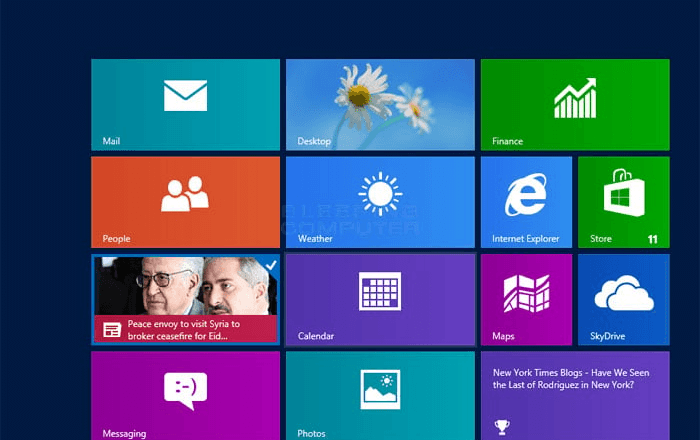Screen dimensions: 700x440
Task: Click the "Weather" tile label
Action: (x=315, y=239)
